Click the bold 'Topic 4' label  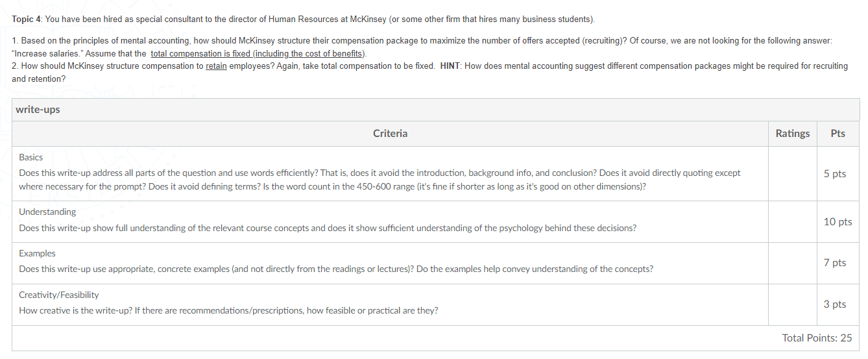click(26, 19)
